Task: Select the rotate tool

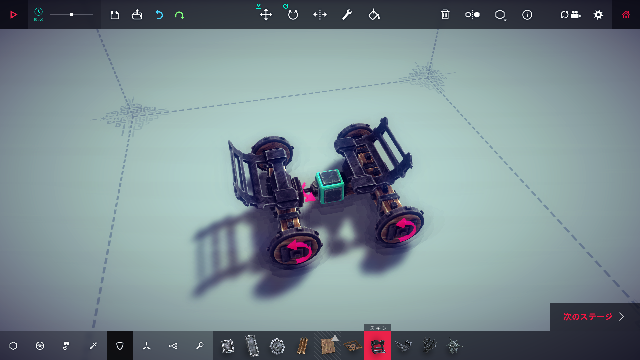Action: 293,15
